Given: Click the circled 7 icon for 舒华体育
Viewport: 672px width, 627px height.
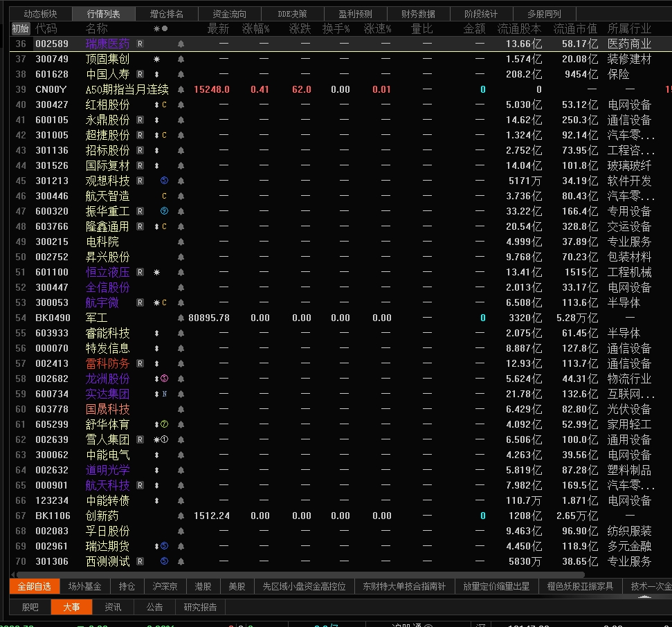Looking at the screenshot, I should click(x=164, y=424).
